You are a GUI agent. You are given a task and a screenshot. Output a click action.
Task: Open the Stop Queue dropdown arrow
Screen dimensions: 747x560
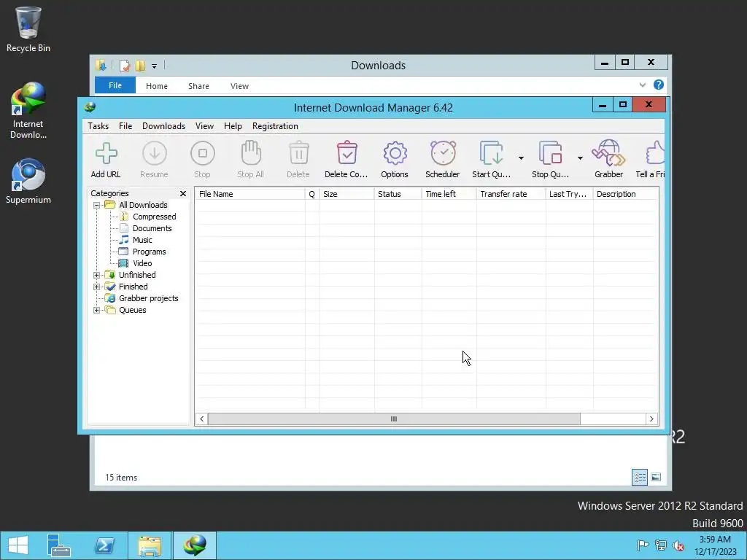pos(580,158)
